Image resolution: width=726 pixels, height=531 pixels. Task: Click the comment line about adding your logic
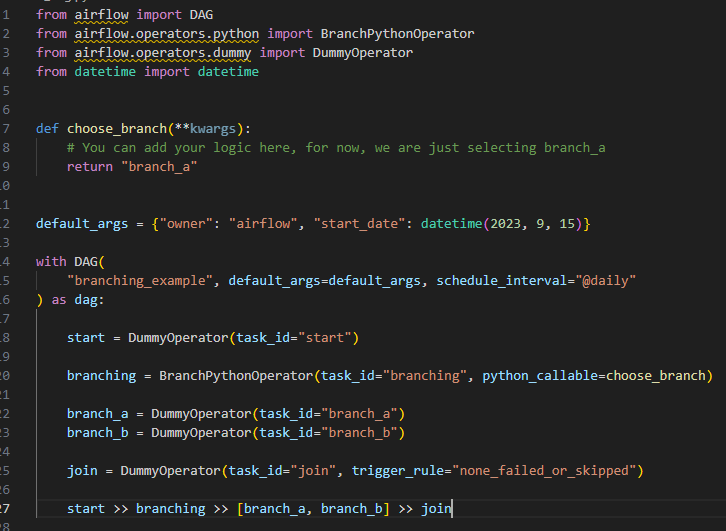(x=336, y=148)
